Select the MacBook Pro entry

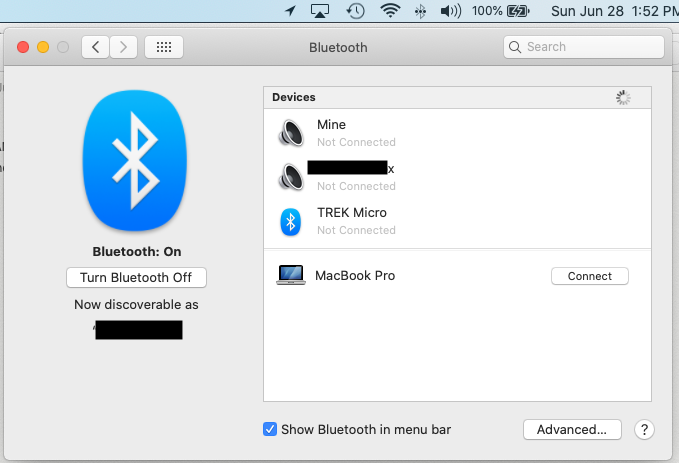pyautogui.click(x=457, y=275)
